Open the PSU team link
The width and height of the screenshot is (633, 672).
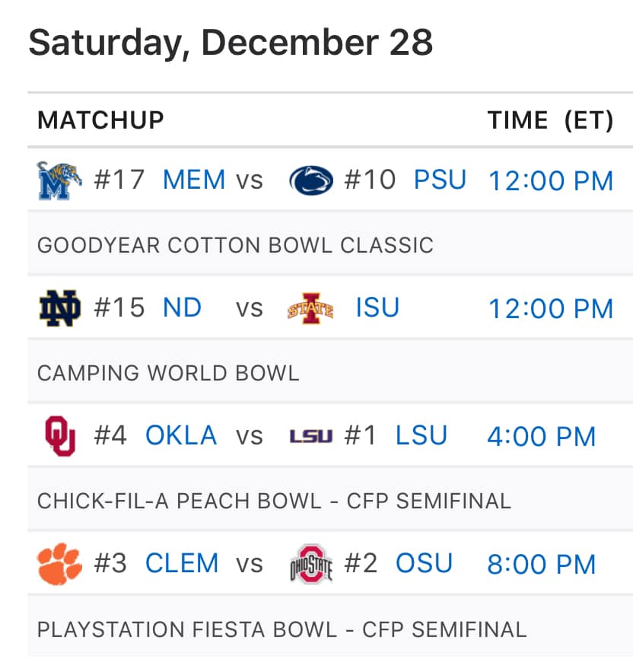tap(440, 180)
